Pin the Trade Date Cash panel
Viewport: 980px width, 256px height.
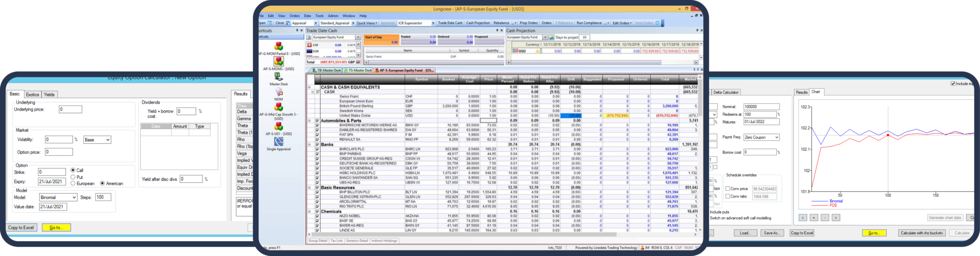[497, 30]
